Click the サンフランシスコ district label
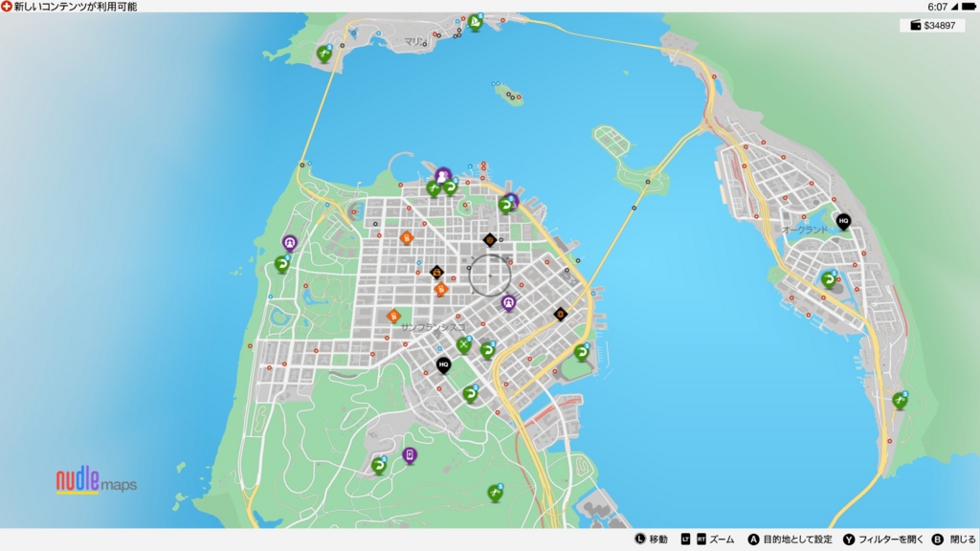 pos(433,327)
